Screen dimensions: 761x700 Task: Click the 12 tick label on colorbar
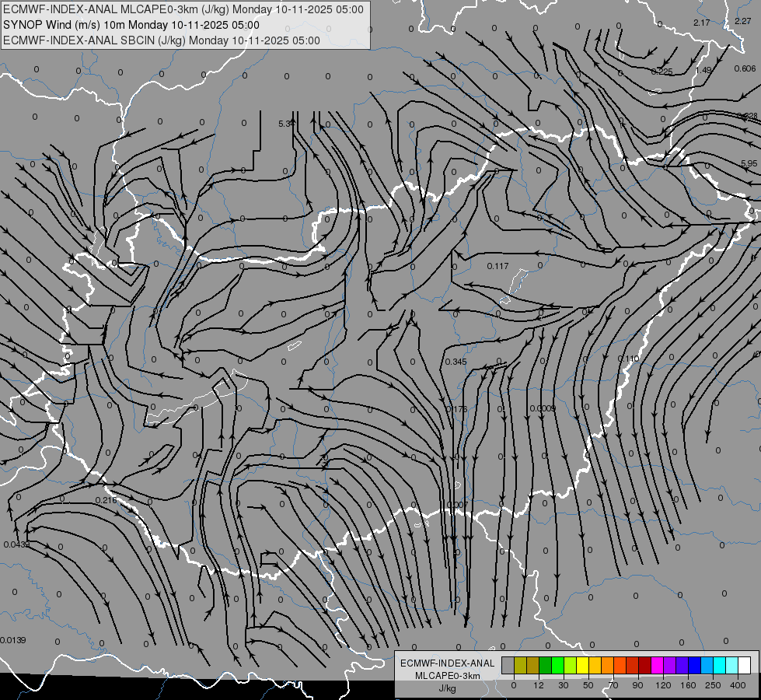[x=539, y=685]
